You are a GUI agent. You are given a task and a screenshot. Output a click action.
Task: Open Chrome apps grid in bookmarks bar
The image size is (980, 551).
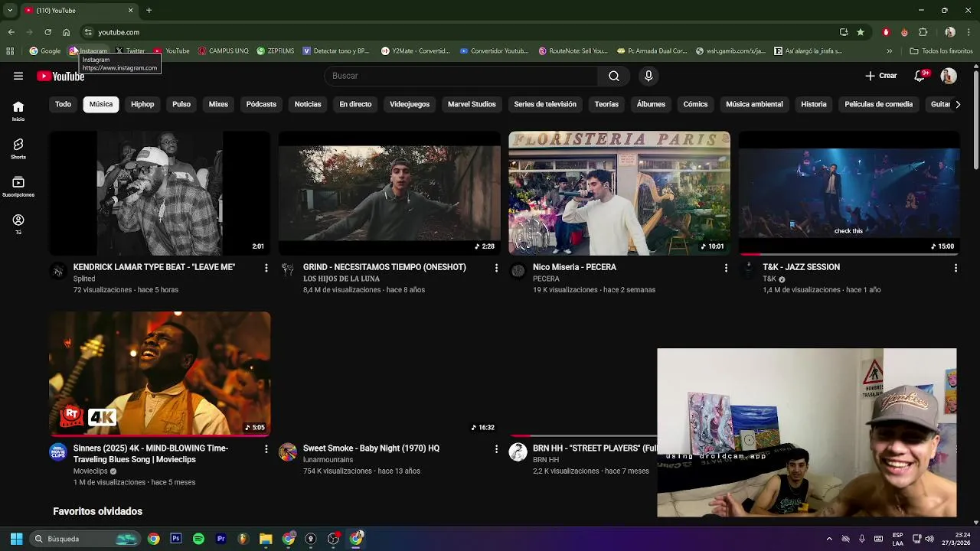click(x=10, y=51)
